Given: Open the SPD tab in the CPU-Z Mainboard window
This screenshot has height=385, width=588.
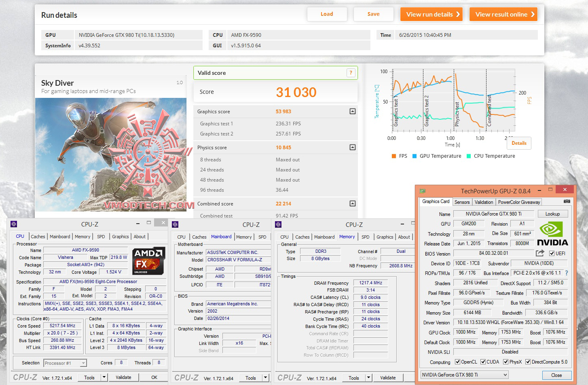Looking at the screenshot, I should [x=262, y=237].
